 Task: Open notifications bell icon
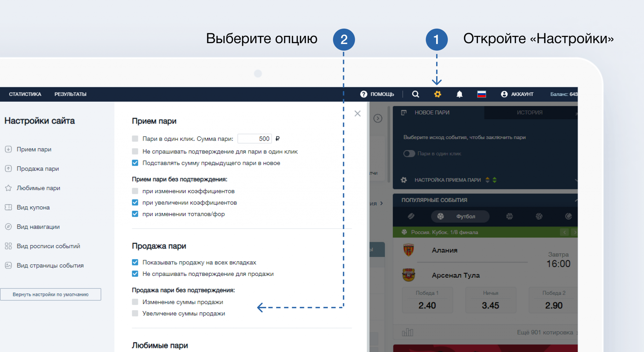point(459,94)
